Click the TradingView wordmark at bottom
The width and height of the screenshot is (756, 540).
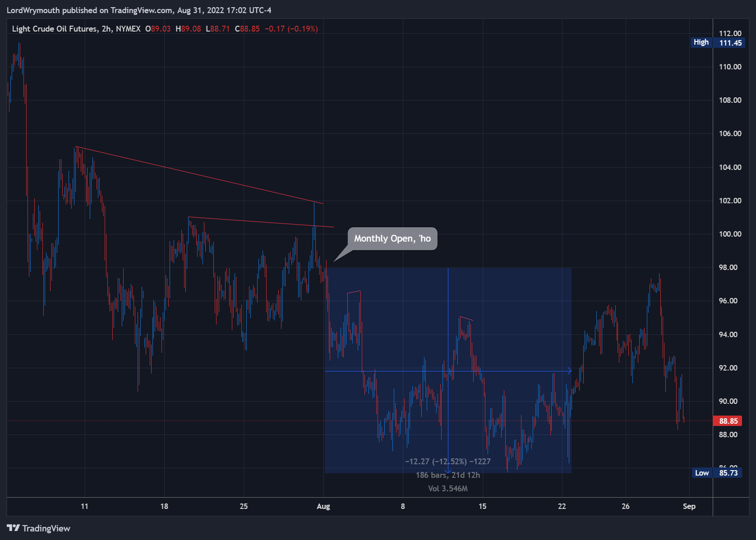click(x=46, y=528)
